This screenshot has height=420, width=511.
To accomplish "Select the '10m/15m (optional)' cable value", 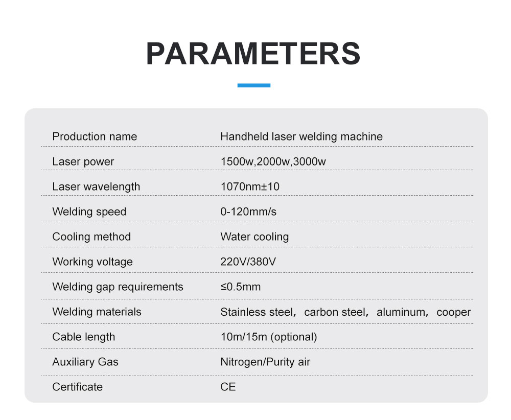I will (x=269, y=337).
